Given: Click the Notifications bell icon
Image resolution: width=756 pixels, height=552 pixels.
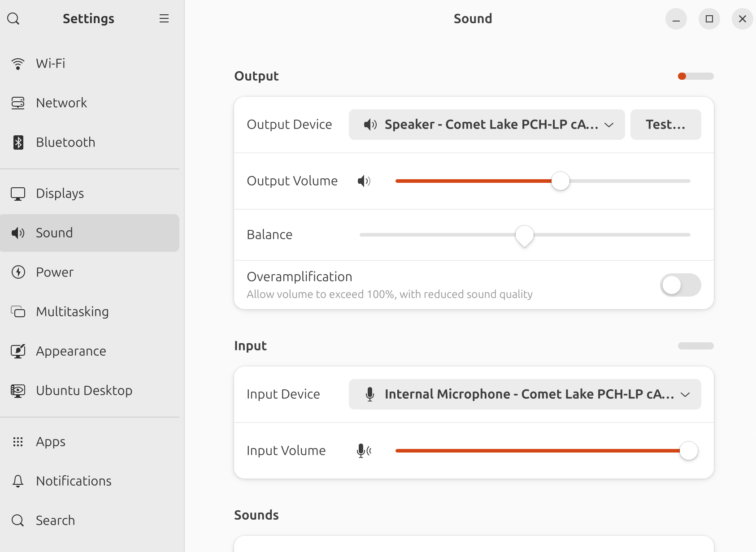Looking at the screenshot, I should pyautogui.click(x=18, y=481).
